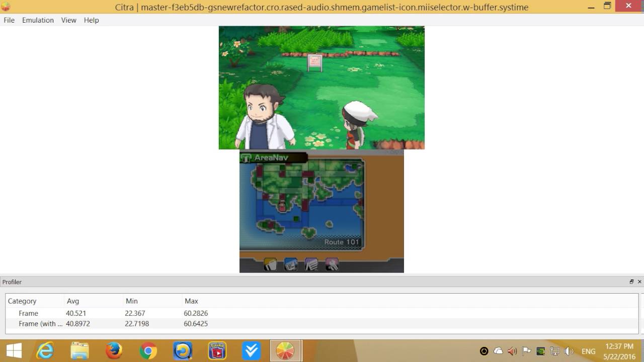Click the Max value 60.2826
Viewport: 644px width, 362px height.
pyautogui.click(x=196, y=313)
